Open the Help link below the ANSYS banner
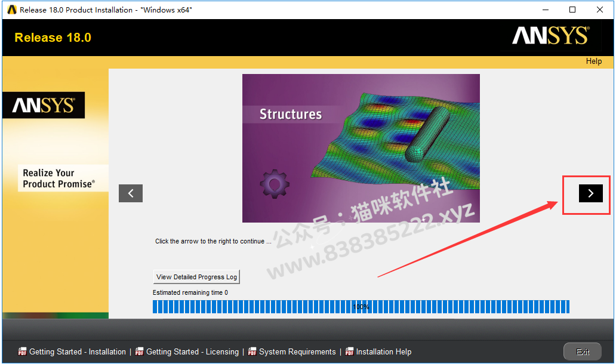 point(593,61)
